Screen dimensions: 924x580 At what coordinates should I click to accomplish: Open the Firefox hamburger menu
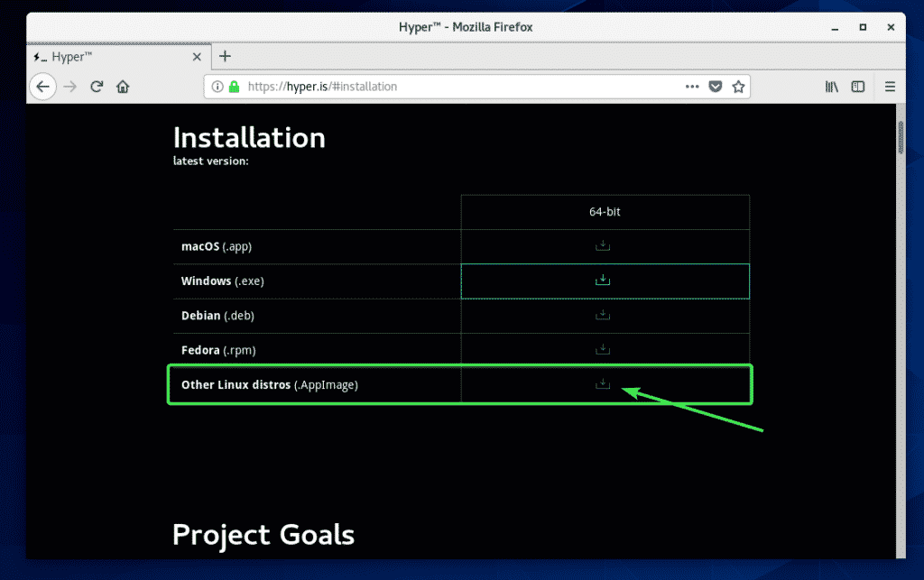890,87
